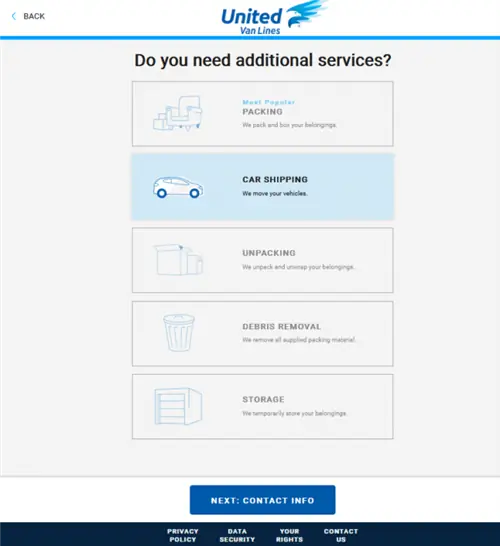500x546 pixels.
Task: Click the furniture and boxes Packing icon
Action: pyautogui.click(x=178, y=113)
